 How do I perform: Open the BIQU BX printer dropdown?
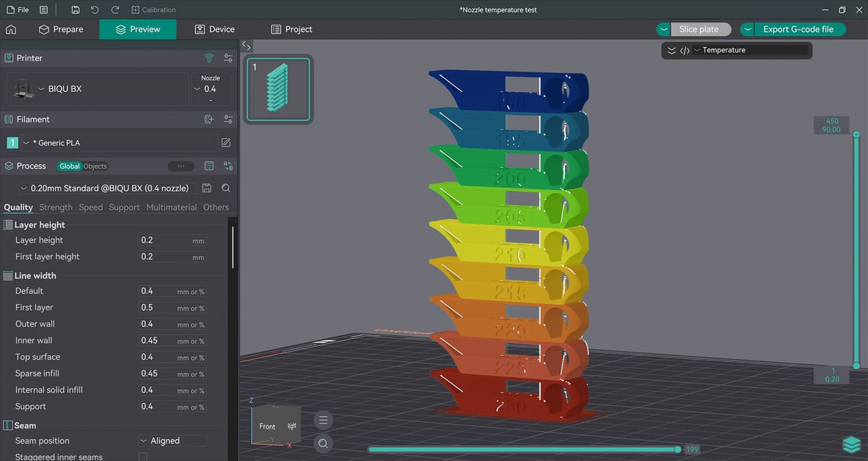click(97, 89)
